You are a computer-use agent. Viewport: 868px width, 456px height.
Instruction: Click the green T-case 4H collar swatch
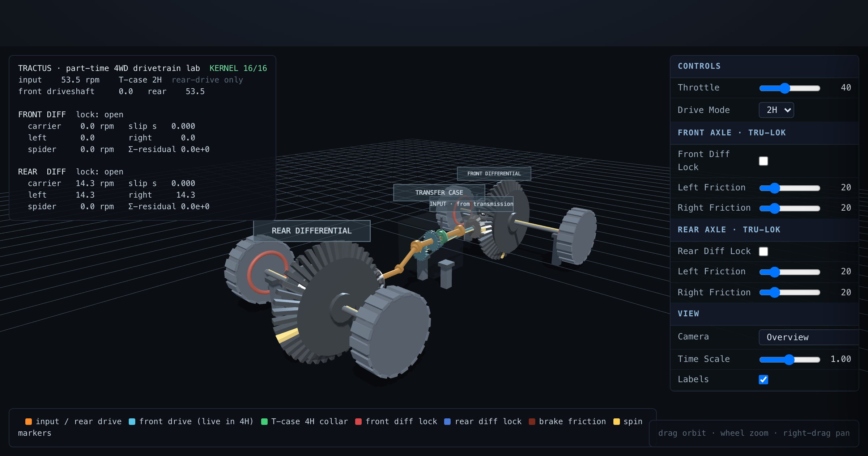pyautogui.click(x=264, y=422)
